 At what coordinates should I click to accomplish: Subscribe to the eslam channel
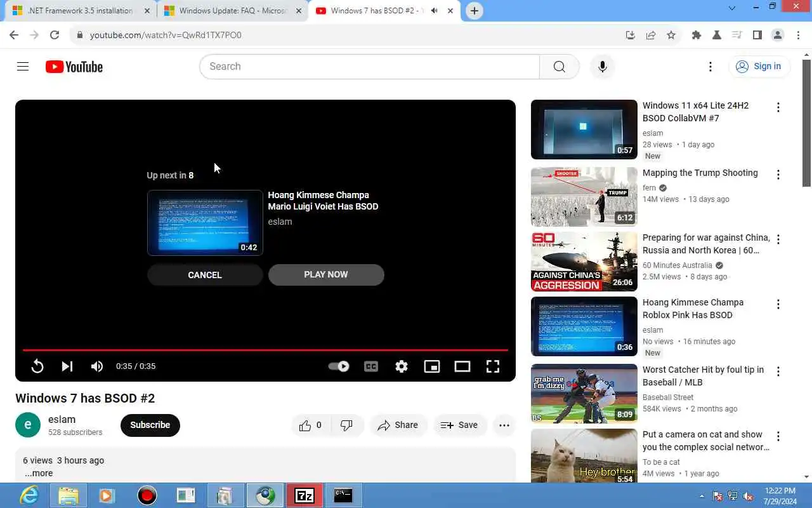(x=150, y=425)
